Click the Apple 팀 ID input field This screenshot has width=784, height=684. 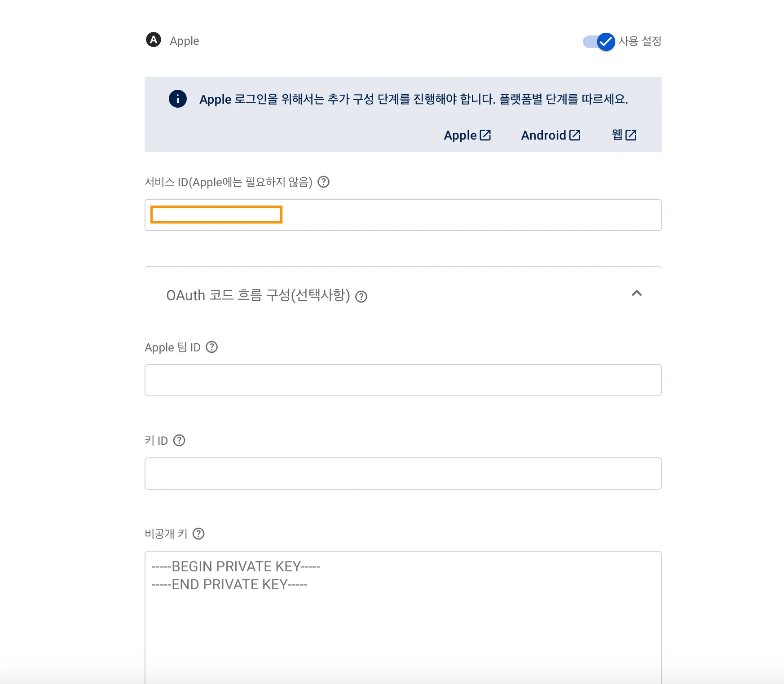[403, 380]
